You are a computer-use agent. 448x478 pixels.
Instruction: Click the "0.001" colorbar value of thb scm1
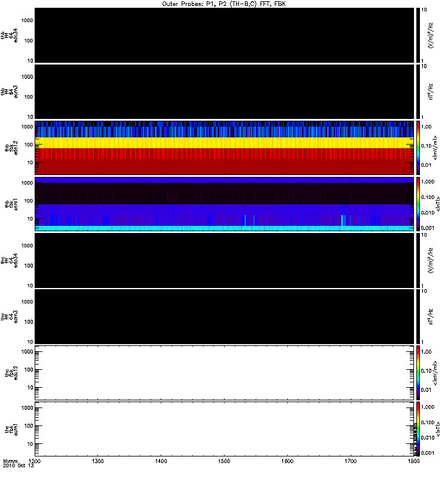tap(428, 228)
